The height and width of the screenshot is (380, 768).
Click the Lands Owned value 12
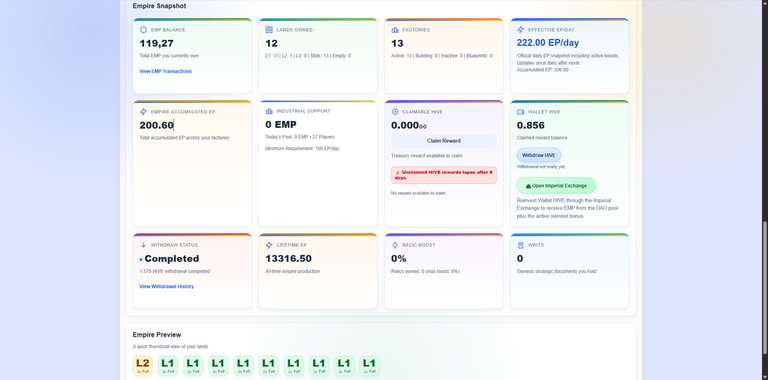pyautogui.click(x=271, y=44)
